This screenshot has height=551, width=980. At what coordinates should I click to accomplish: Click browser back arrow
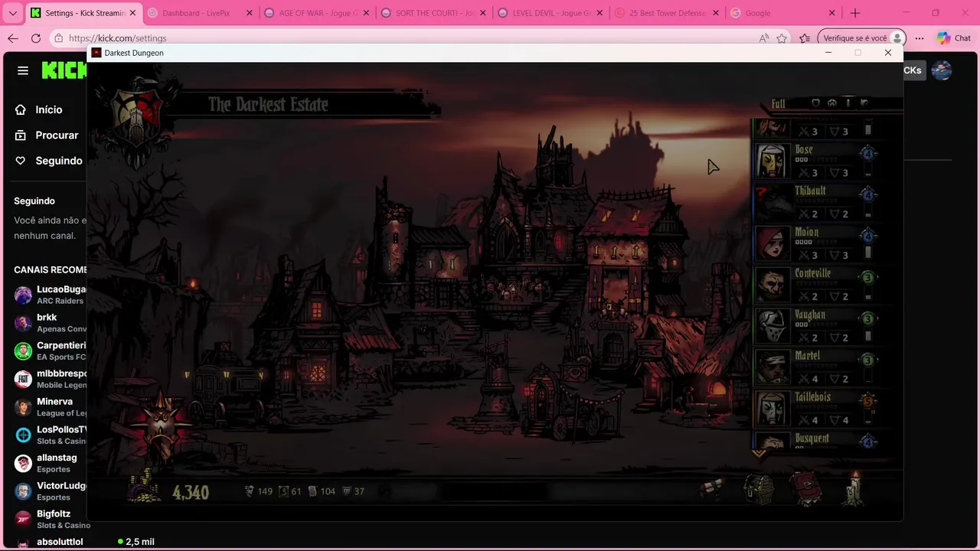point(13,38)
